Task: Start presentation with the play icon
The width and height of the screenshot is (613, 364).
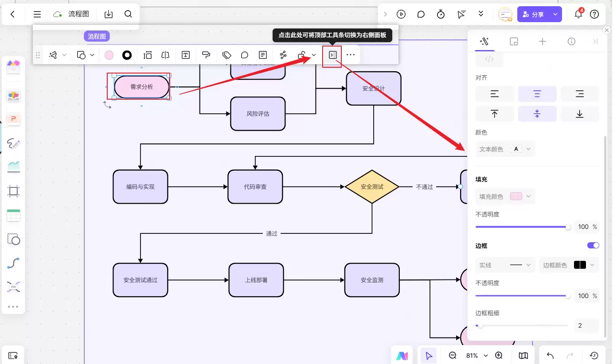Action: pyautogui.click(x=401, y=14)
